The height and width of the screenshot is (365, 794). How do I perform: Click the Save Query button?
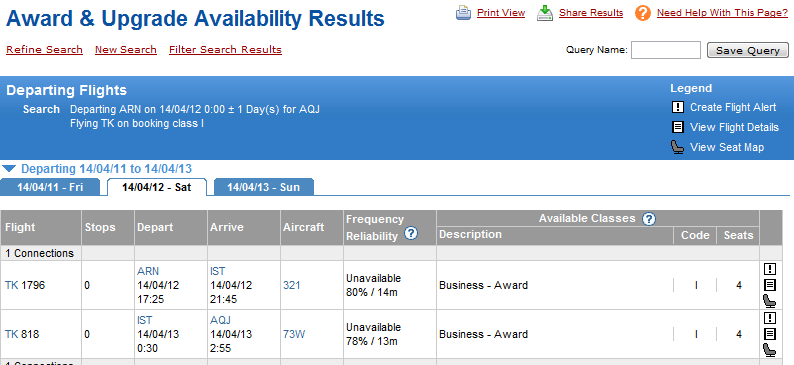(747, 50)
